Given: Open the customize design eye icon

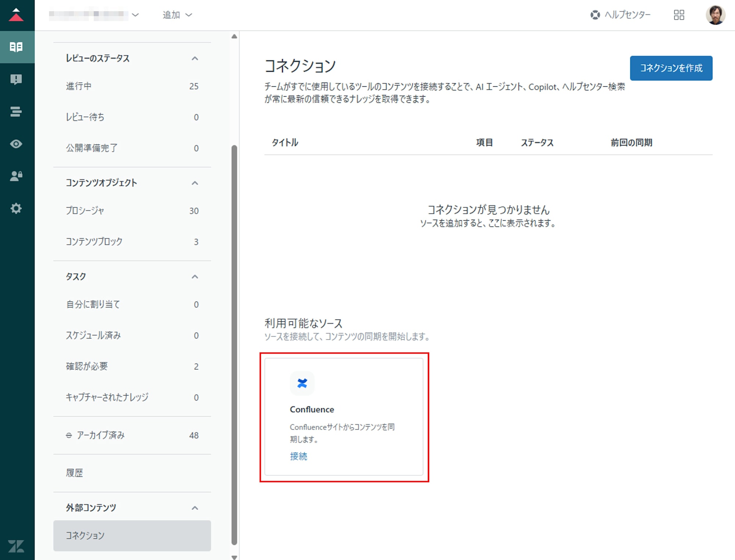Looking at the screenshot, I should 16,144.
